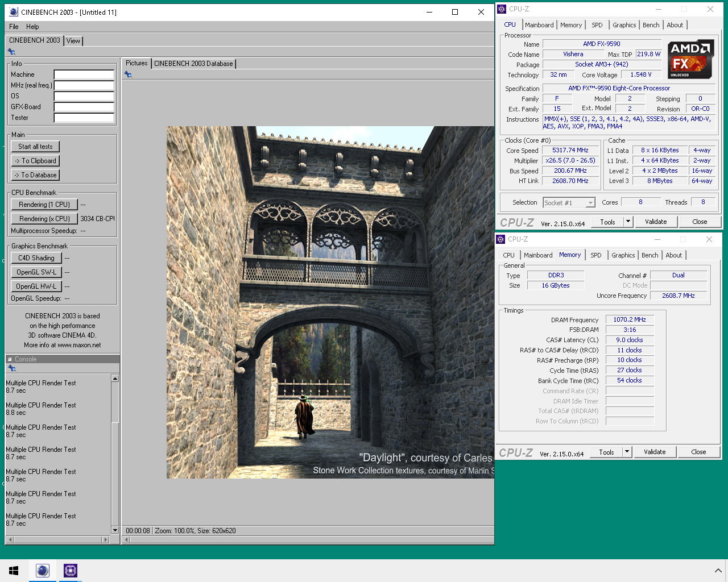Show hidden system tray icons

click(718, 571)
